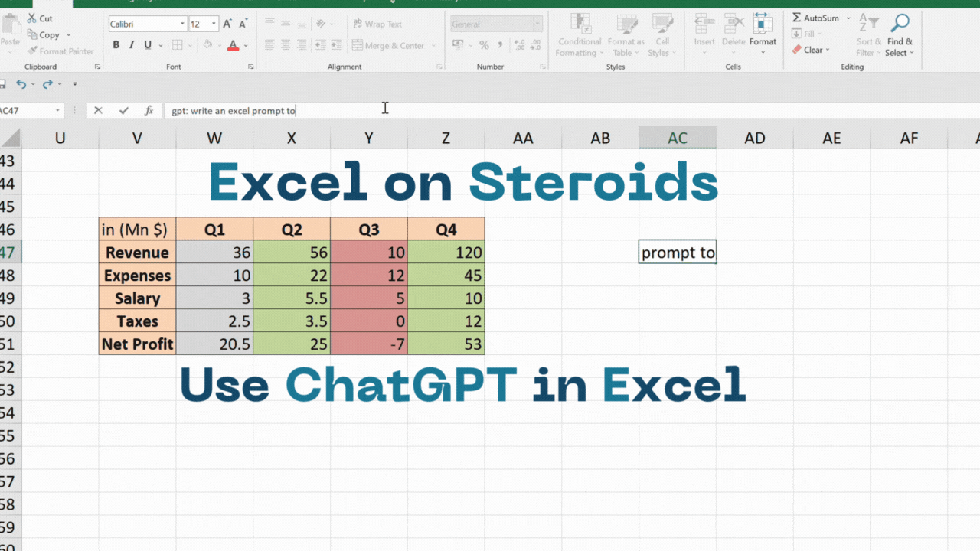Open the Font dialog launcher
Image resolution: width=980 pixels, height=551 pixels.
click(251, 67)
